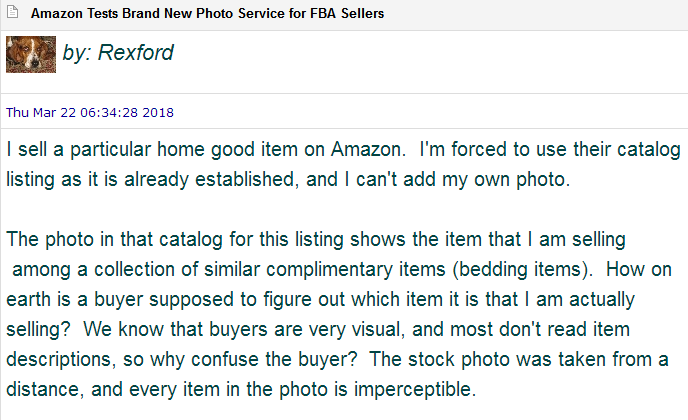Open the author name Rexford

135,53
